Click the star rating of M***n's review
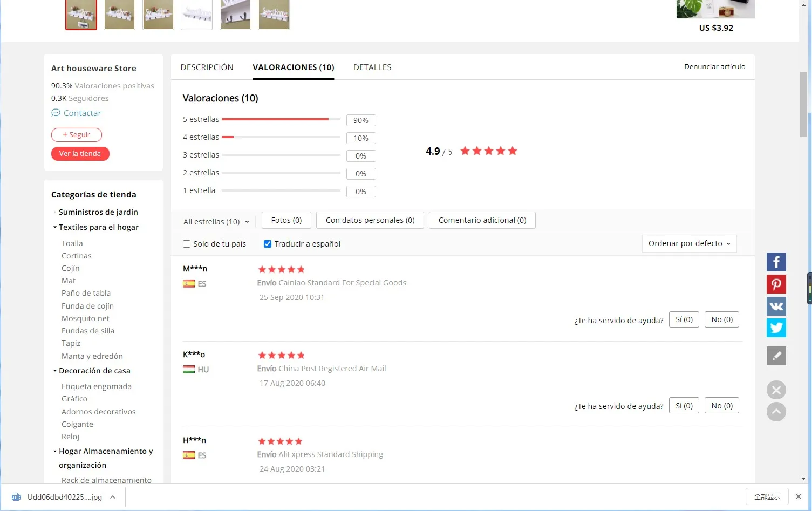 click(281, 269)
